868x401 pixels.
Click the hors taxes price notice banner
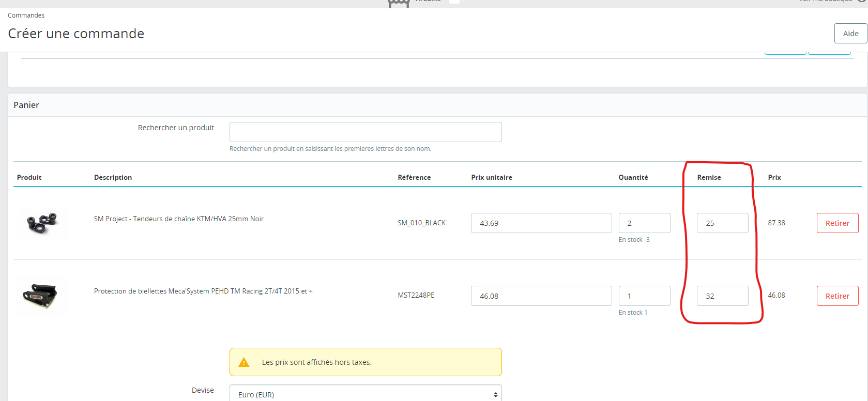click(366, 362)
